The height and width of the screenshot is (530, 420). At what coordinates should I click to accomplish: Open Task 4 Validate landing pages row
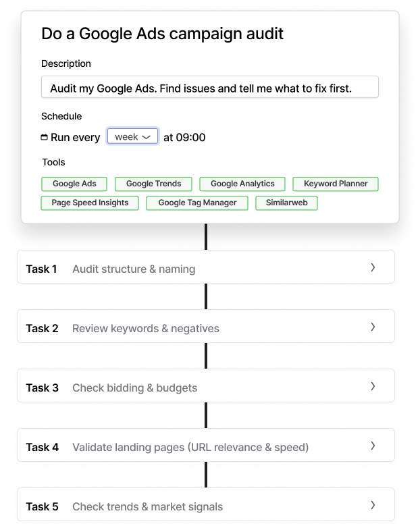click(190, 447)
